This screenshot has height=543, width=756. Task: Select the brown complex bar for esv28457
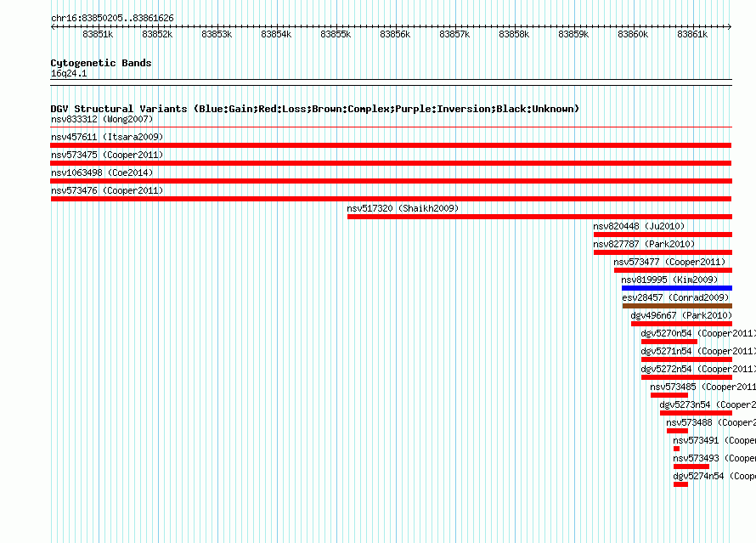pyautogui.click(x=677, y=306)
